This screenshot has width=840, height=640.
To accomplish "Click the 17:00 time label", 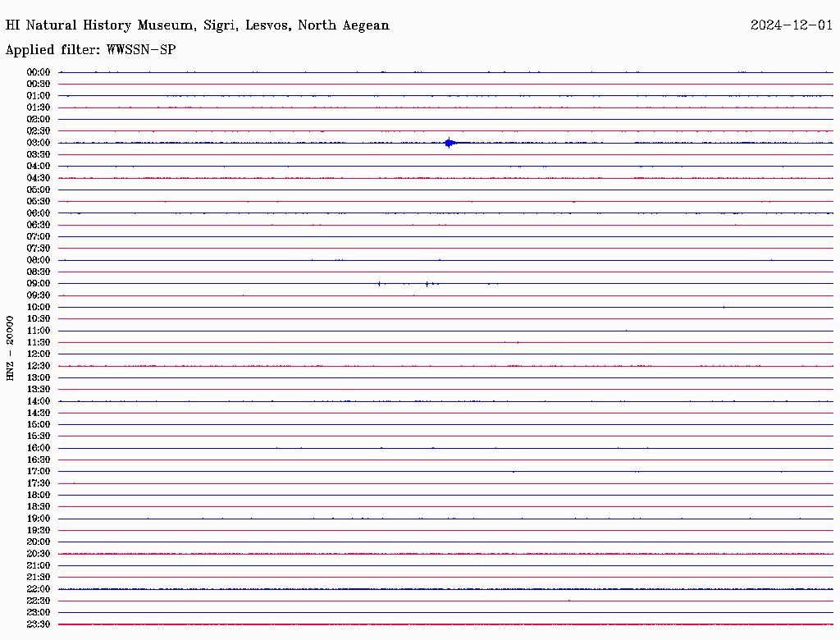I will [x=39, y=471].
